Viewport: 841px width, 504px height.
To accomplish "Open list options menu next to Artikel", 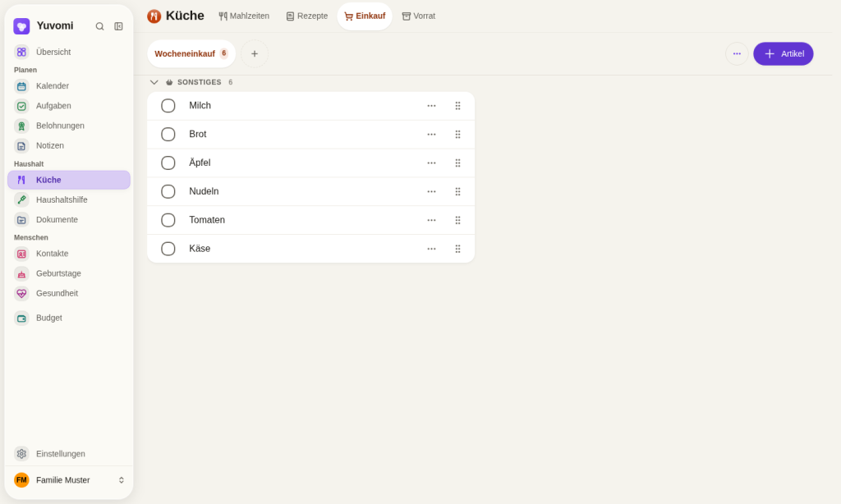I will click(x=737, y=53).
